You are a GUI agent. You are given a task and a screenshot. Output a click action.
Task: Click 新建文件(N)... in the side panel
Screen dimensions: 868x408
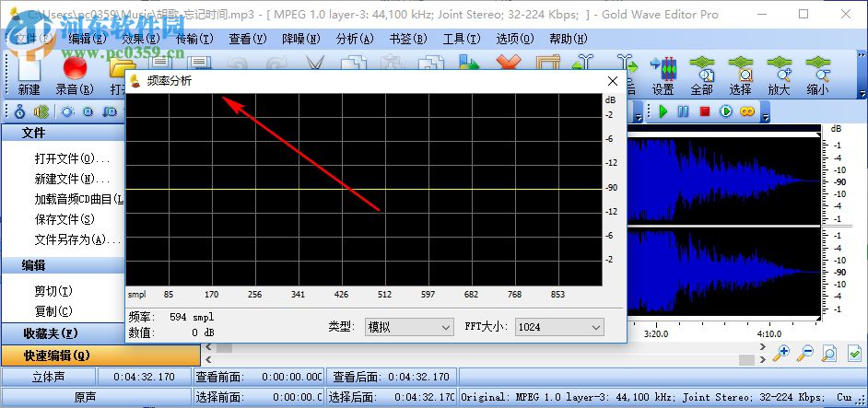pyautogui.click(x=72, y=179)
